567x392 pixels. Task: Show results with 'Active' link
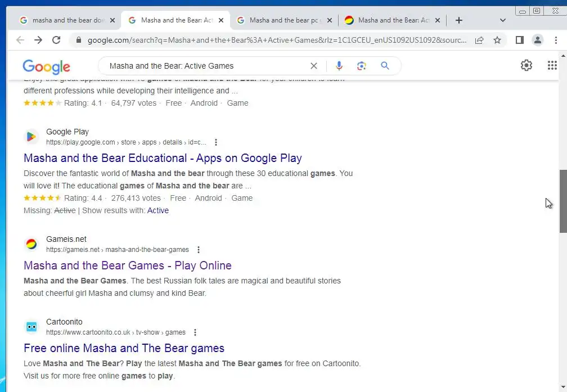click(157, 210)
